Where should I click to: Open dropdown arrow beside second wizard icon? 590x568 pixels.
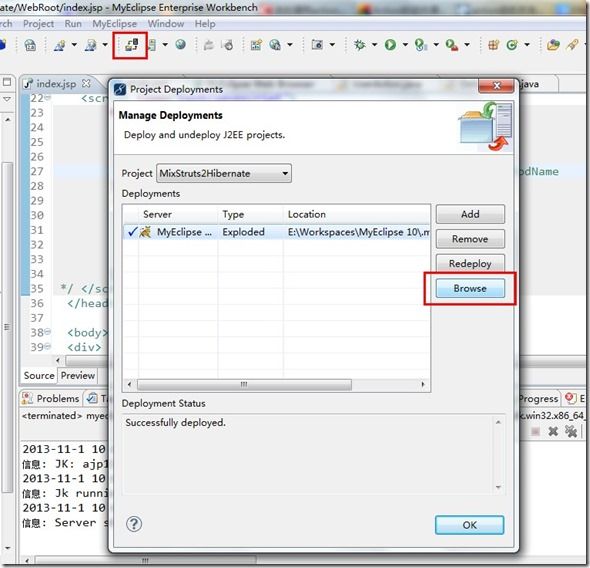[x=105, y=45]
